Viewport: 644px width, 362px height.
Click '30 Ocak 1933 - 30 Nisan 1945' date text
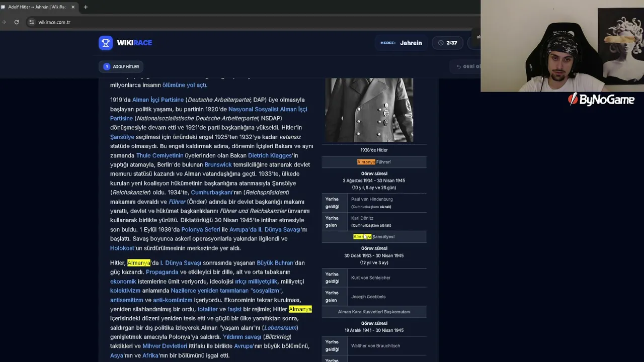click(x=374, y=255)
